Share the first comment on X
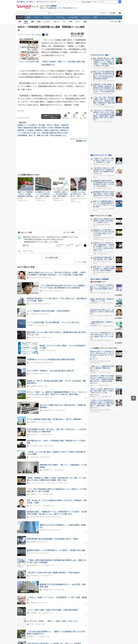The image size is (138, 644). coord(85,245)
